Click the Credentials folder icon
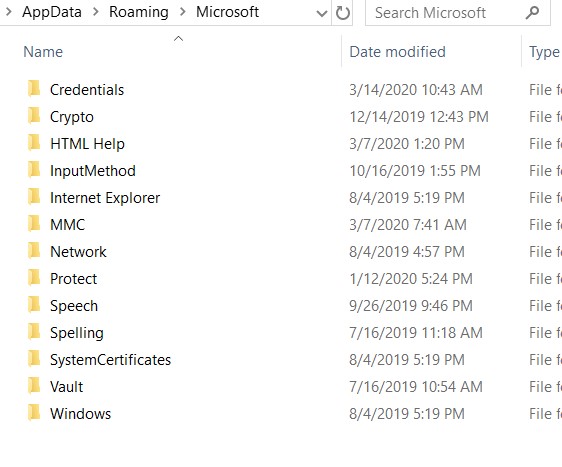Viewport: 562px width, 467px height. pyautogui.click(x=34, y=89)
